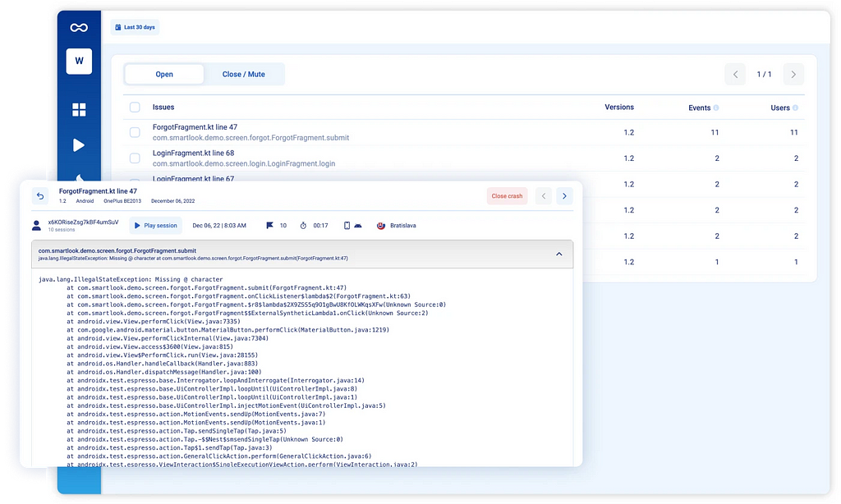Click the Handler.dispatchMessage stack trace line

click(164, 372)
